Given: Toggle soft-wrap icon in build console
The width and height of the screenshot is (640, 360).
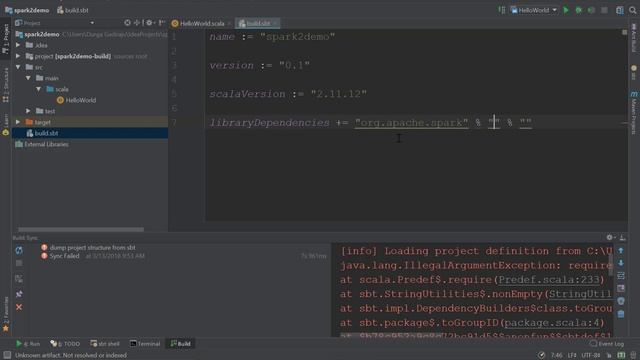Looking at the screenshot, I should coord(621,276).
